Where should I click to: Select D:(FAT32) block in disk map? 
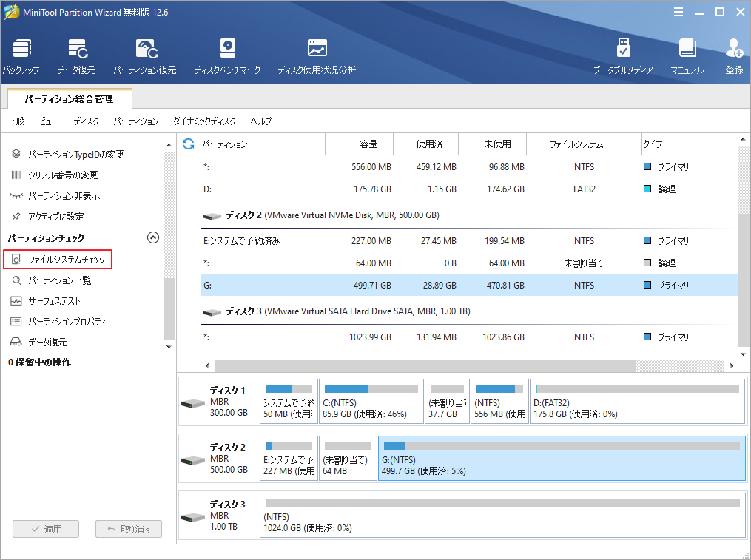point(637,402)
